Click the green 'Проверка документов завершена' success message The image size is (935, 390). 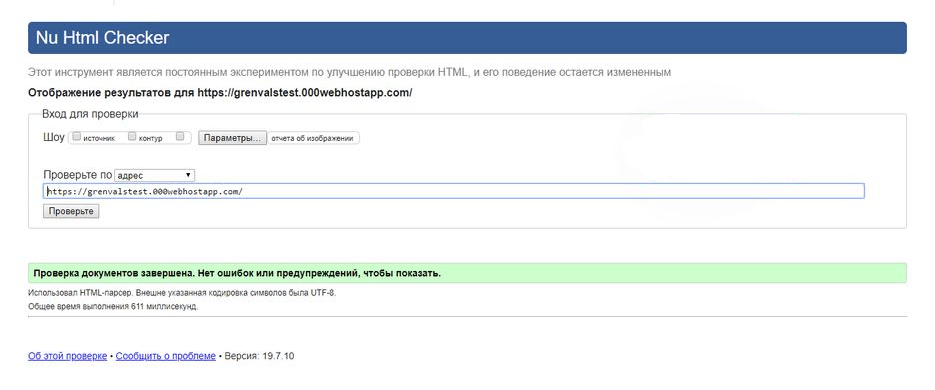468,273
